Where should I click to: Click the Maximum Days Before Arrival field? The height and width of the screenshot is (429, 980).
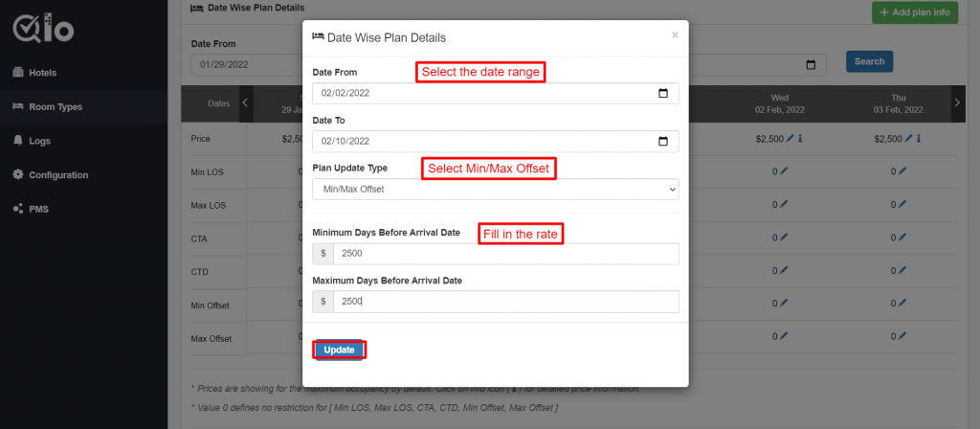(x=505, y=302)
